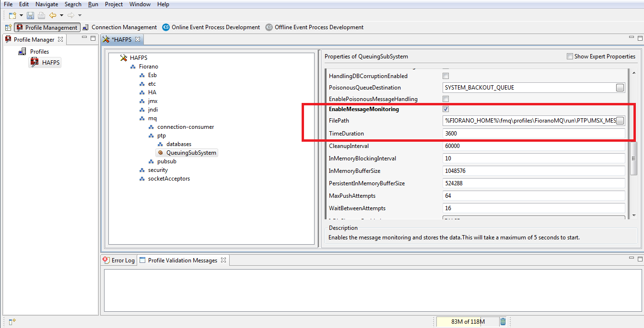The width and height of the screenshot is (644, 328).
Task: Click the Save icon in toolbar
Action: click(x=31, y=15)
